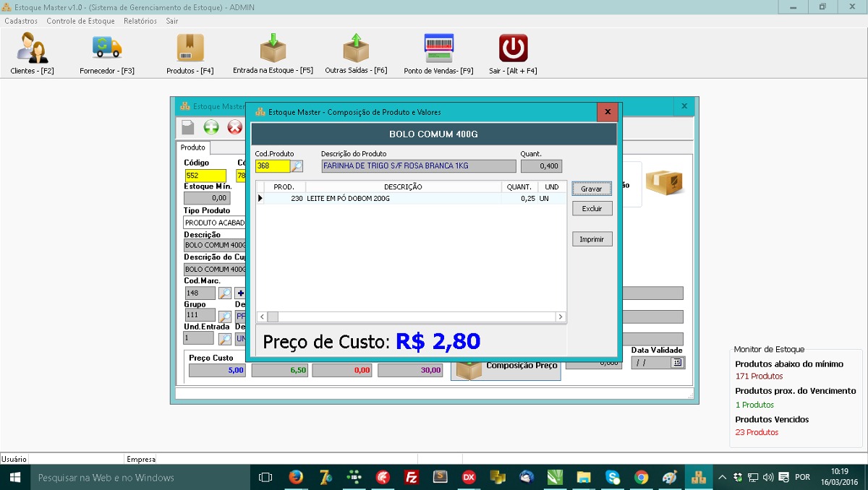Click magnifier search next to Cod.Produto field

point(297,166)
